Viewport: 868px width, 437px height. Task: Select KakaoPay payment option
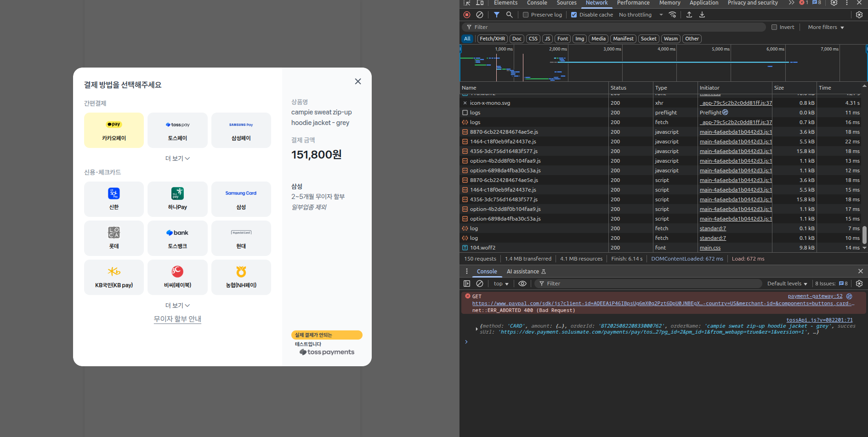click(x=114, y=131)
